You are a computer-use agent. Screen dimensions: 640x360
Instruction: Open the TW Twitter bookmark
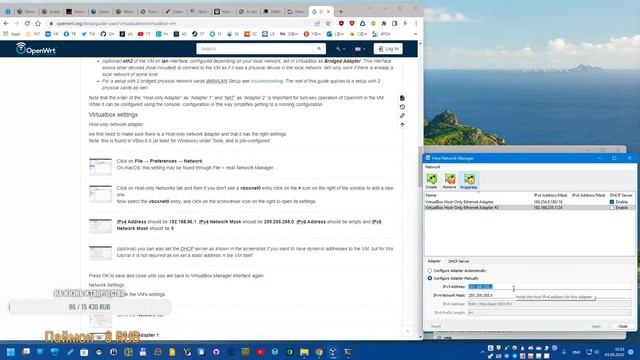point(88,34)
